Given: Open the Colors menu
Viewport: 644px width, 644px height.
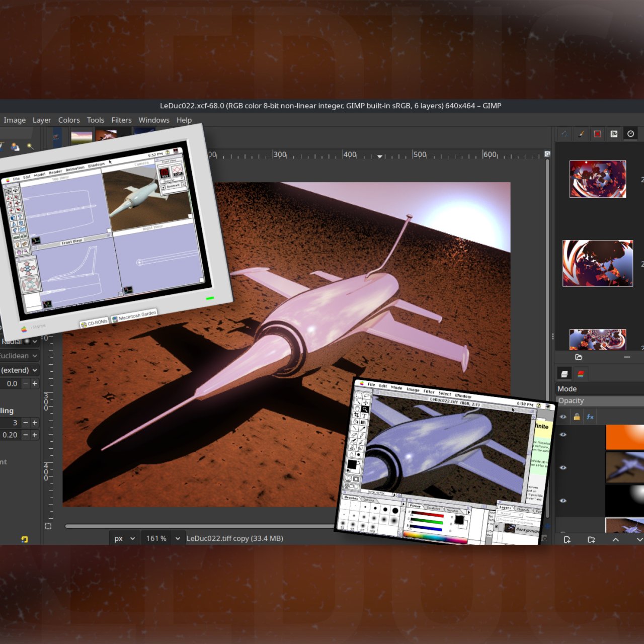Looking at the screenshot, I should click(69, 120).
